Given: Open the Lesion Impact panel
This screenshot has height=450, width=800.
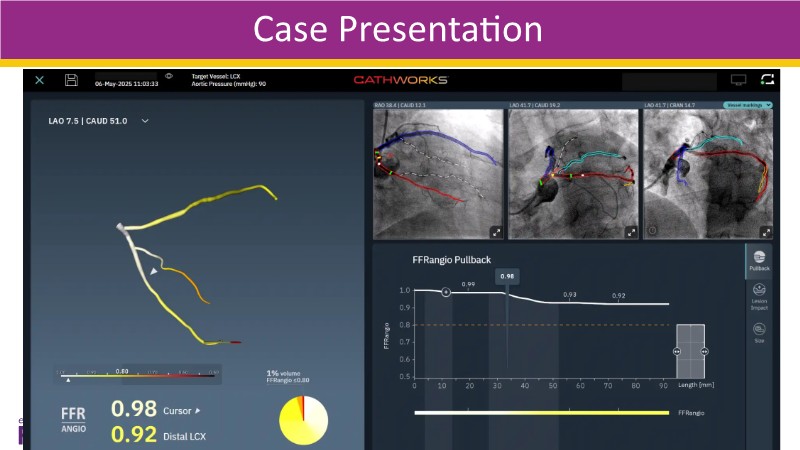Looking at the screenshot, I should coord(759,296).
